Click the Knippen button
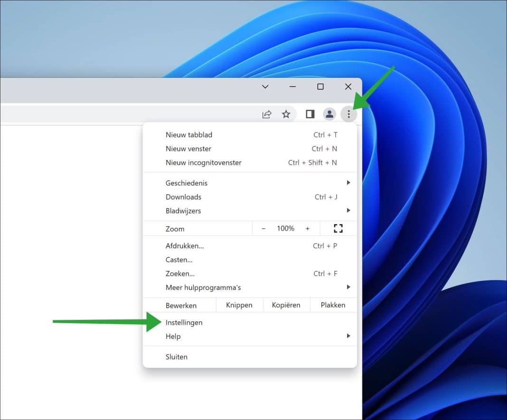This screenshot has height=420, width=507. [239, 305]
